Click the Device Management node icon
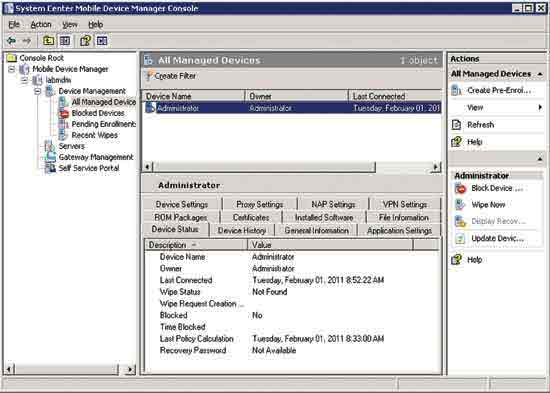 click(50, 91)
